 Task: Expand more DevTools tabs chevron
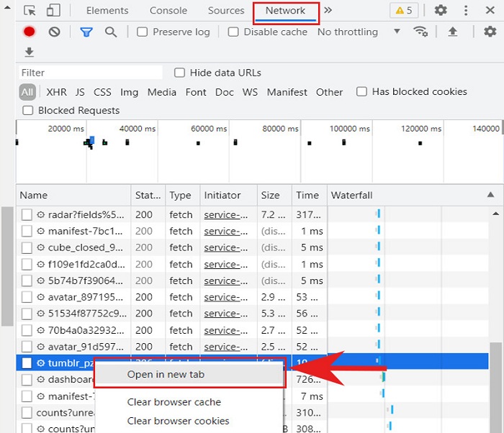click(328, 11)
